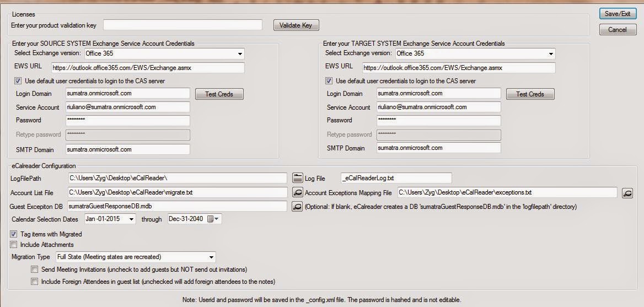The height and width of the screenshot is (307, 644).
Task: Browse for Guest Exception DB file
Action: tap(297, 207)
